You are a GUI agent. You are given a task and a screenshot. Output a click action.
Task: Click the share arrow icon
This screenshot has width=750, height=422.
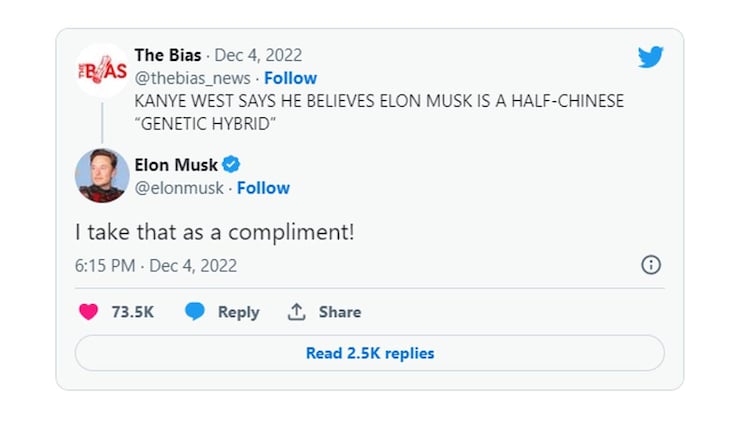coord(296,312)
